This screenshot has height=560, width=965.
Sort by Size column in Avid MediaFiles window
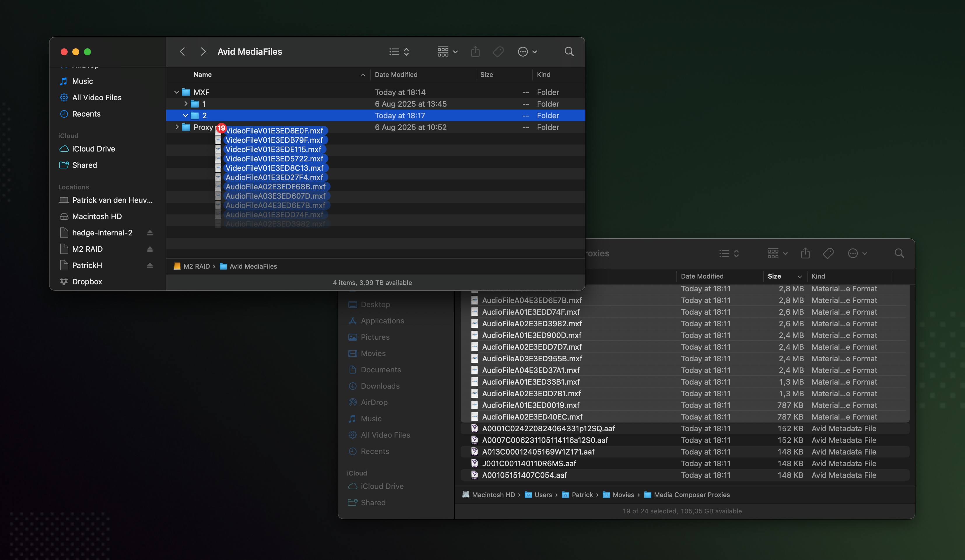[504, 75]
